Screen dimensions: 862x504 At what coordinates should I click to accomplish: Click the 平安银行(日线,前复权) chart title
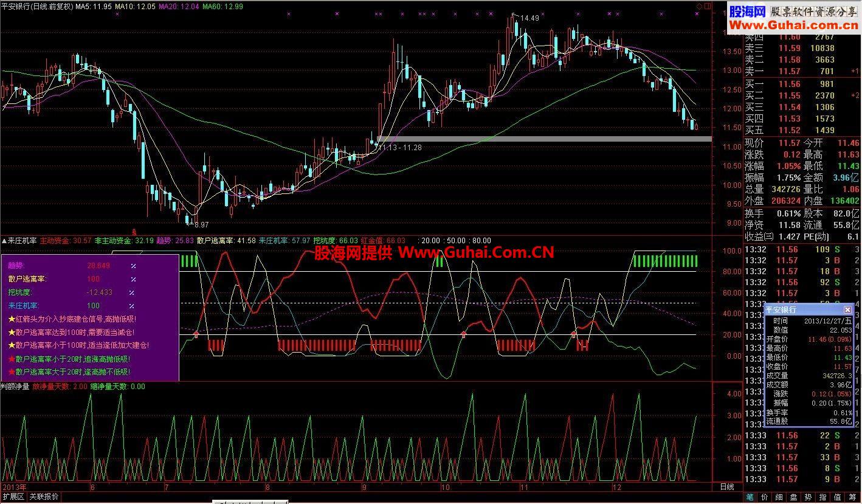click(37, 7)
